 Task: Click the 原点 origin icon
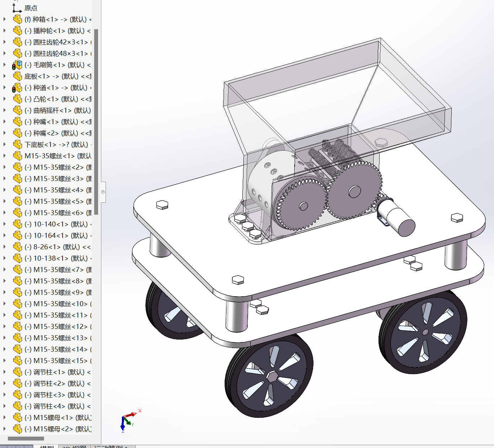pyautogui.click(x=17, y=7)
